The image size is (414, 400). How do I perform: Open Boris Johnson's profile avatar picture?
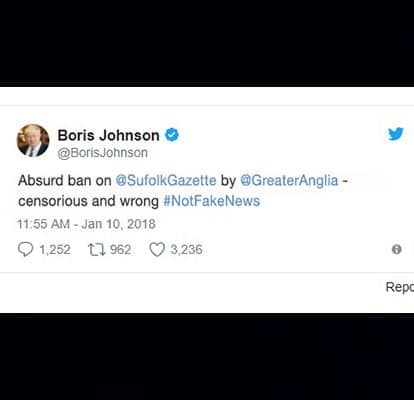[33, 141]
